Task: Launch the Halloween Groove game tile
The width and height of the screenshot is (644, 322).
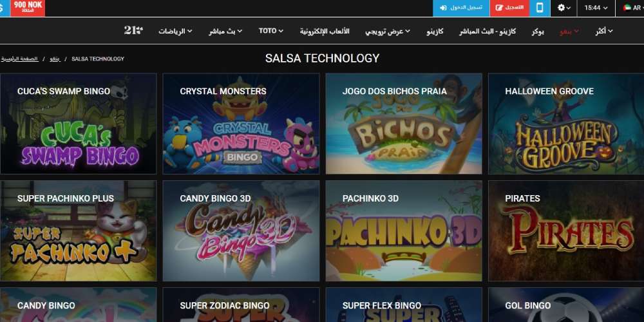Action: tap(566, 124)
